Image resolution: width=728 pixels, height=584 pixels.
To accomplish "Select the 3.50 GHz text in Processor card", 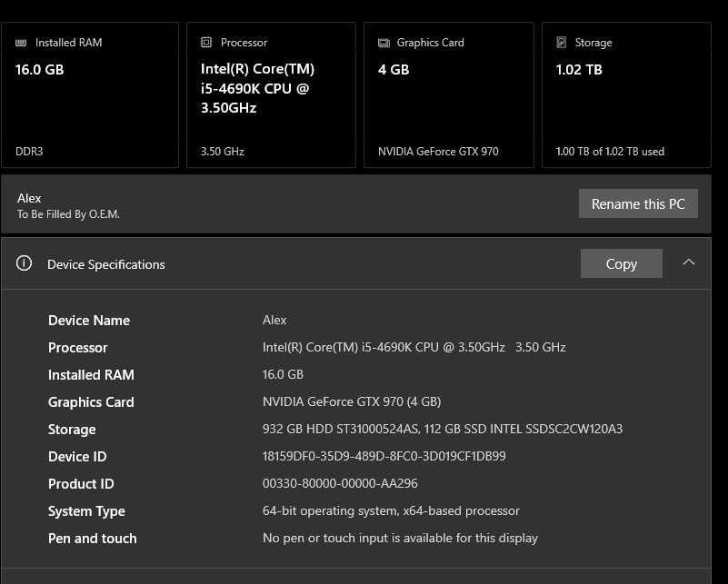I will (x=223, y=152).
